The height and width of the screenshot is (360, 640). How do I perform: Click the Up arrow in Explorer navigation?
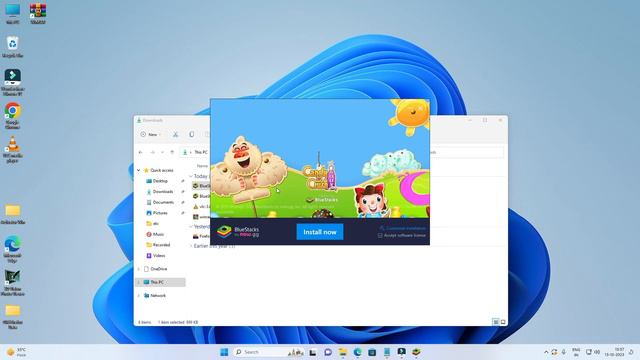tap(172, 152)
